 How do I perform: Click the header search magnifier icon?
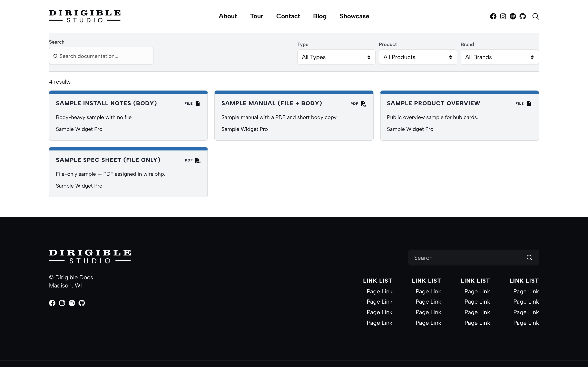tap(536, 16)
